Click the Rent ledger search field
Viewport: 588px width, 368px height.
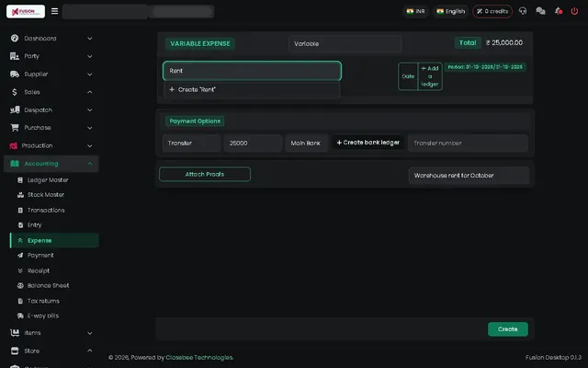pos(252,71)
